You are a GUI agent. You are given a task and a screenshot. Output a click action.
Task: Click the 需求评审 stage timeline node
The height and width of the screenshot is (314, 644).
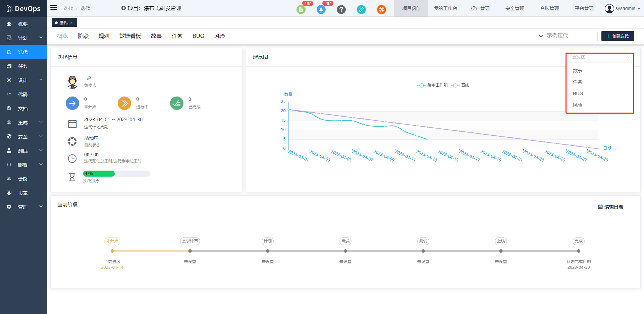tap(190, 251)
